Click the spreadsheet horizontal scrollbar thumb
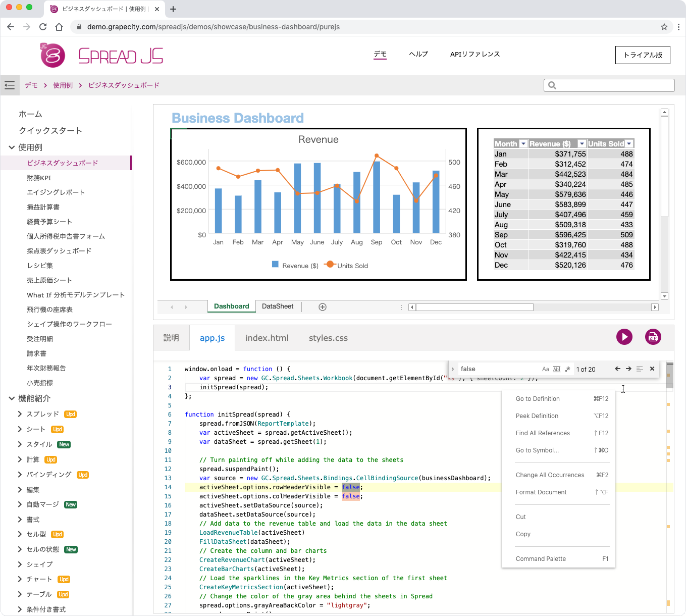686x616 pixels. click(474, 307)
